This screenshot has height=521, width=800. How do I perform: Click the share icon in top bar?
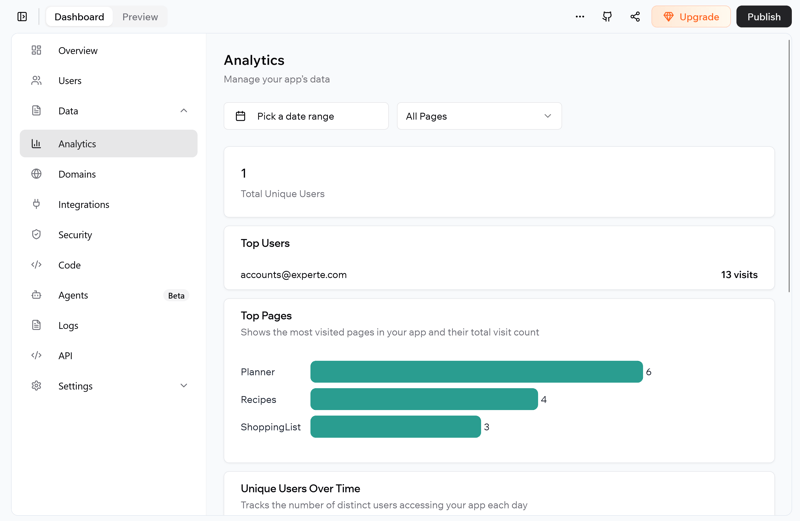(635, 17)
